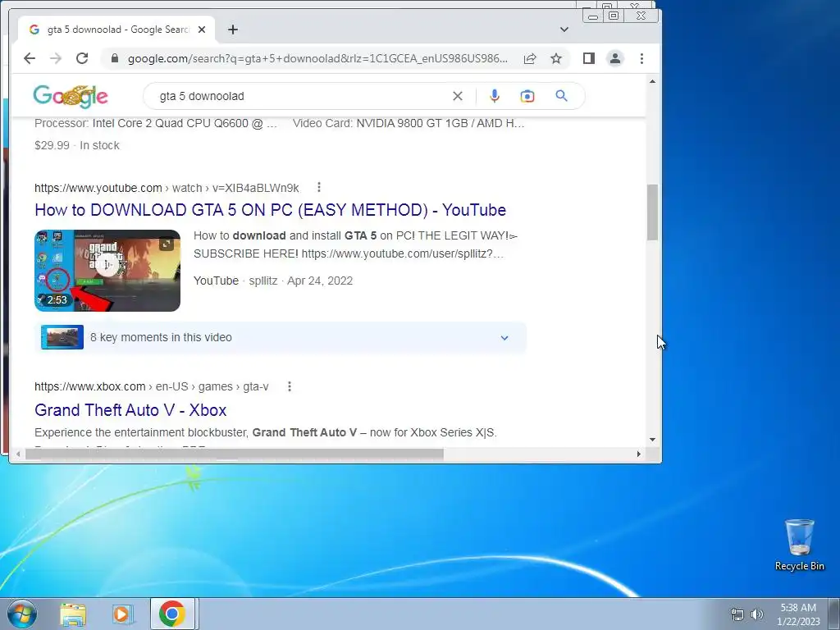This screenshot has height=630, width=840.
Task: Open the tab search dropdown arrow
Action: (564, 30)
